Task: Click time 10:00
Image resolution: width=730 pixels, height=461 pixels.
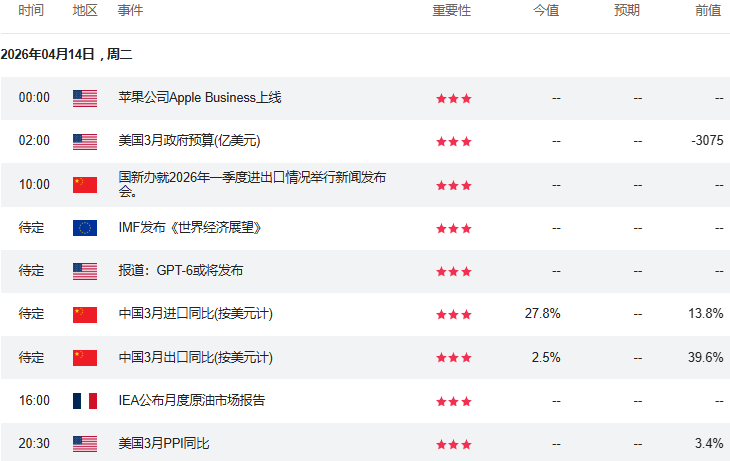Action: [x=34, y=184]
